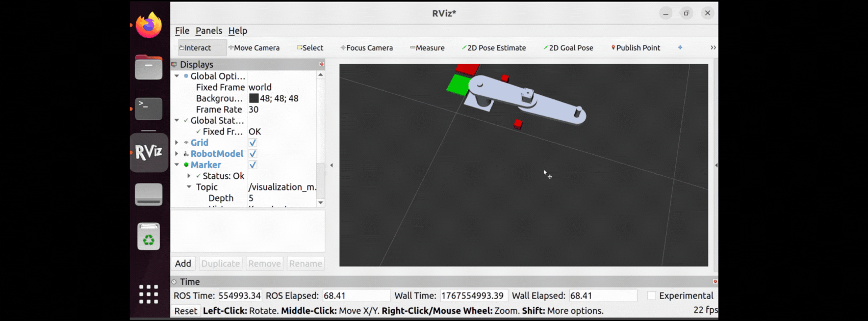Uncheck the Grid display checkbox
Viewport: 868px width, 321px height.
pyautogui.click(x=252, y=143)
